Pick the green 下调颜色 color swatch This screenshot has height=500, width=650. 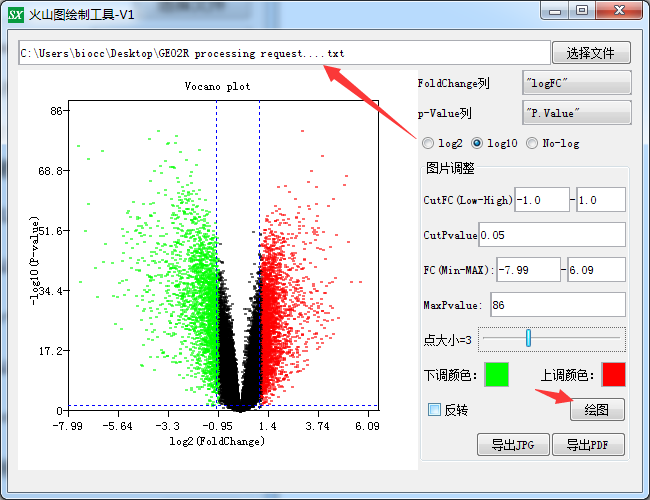(x=496, y=374)
